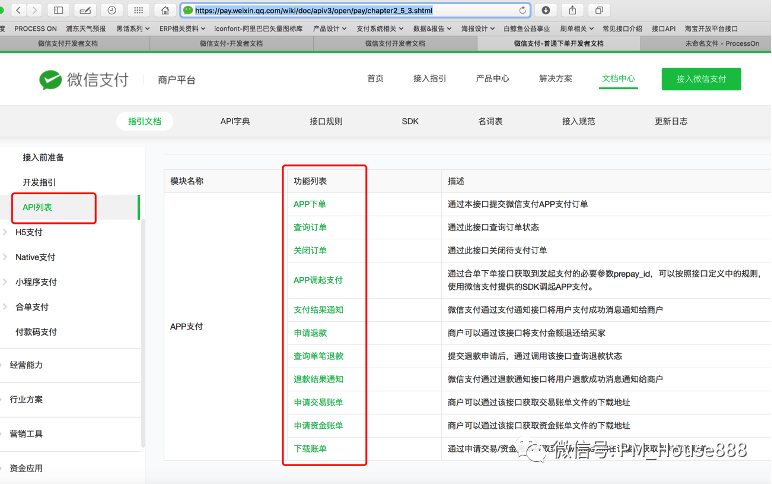Select the 接口规则 sub-tab
Viewport: 772px width, 484px height.
pos(326,121)
